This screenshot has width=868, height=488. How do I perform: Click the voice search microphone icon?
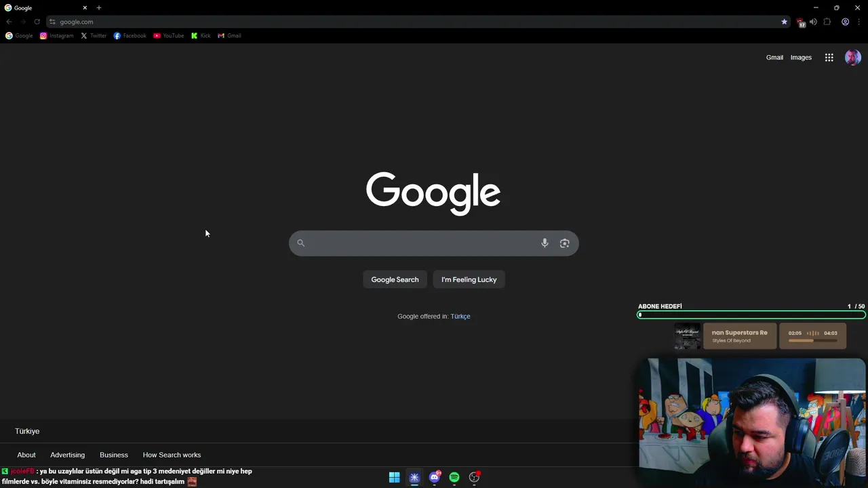[545, 243]
